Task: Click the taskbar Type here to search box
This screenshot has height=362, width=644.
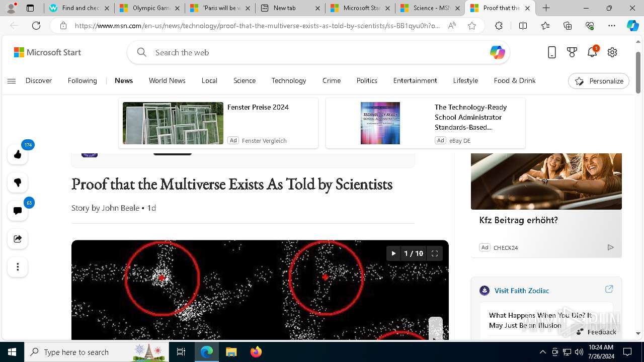Action: (x=97, y=352)
